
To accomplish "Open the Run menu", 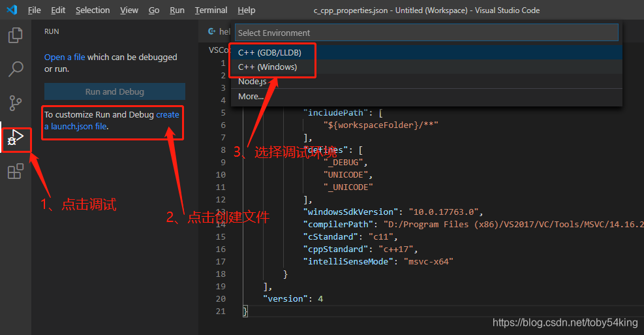I will [177, 10].
